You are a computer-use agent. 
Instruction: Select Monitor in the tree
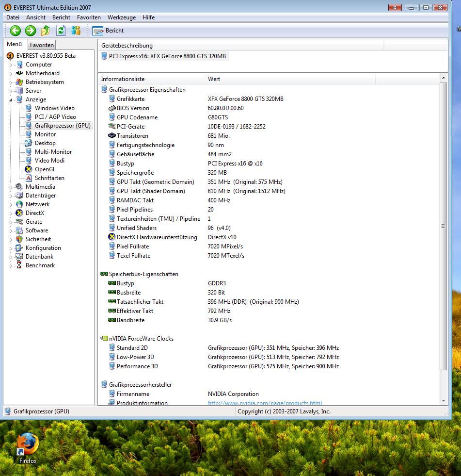coord(45,134)
